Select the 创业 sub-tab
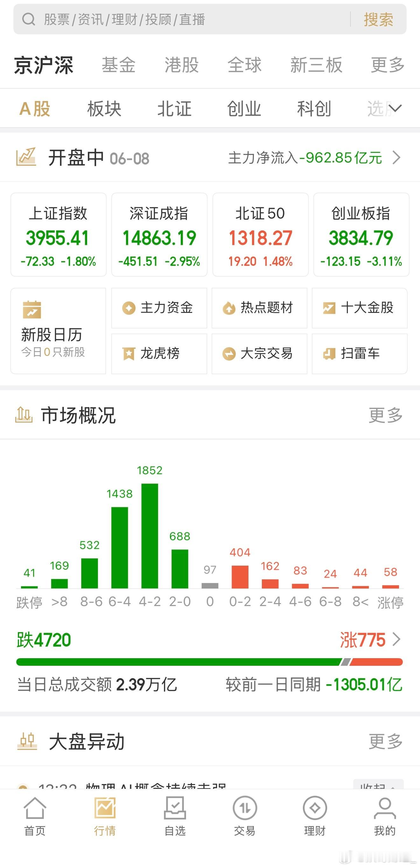The height and width of the screenshot is (868, 420). tap(244, 108)
